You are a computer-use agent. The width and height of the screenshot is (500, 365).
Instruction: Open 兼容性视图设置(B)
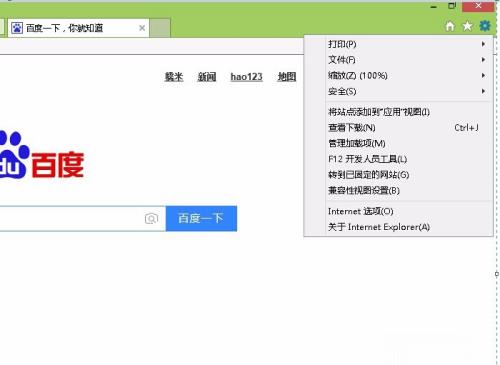399,191
